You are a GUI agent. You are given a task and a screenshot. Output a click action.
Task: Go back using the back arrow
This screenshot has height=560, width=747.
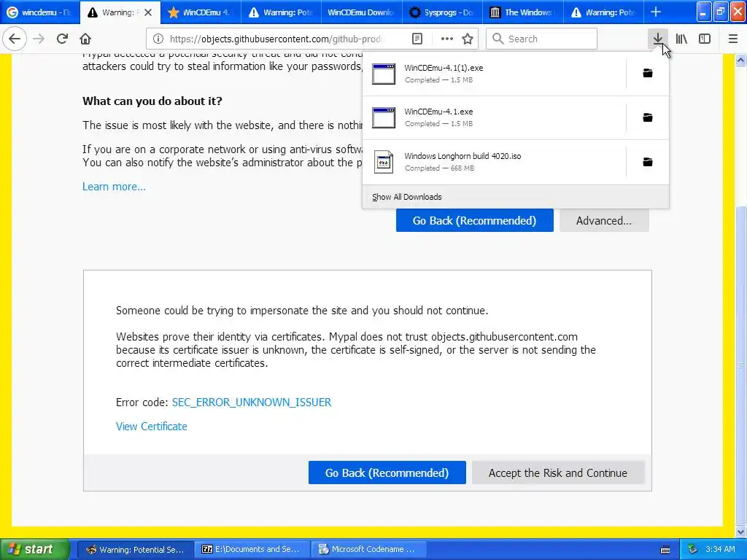pos(15,39)
